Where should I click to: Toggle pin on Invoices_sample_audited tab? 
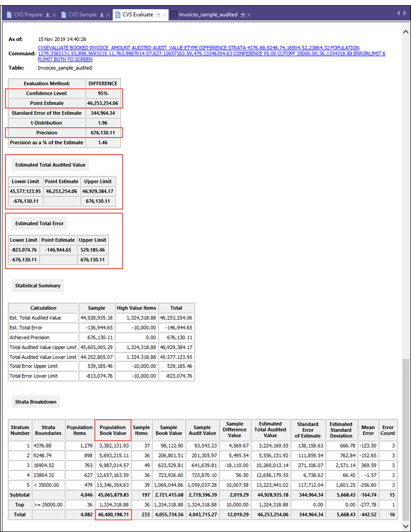[242, 15]
